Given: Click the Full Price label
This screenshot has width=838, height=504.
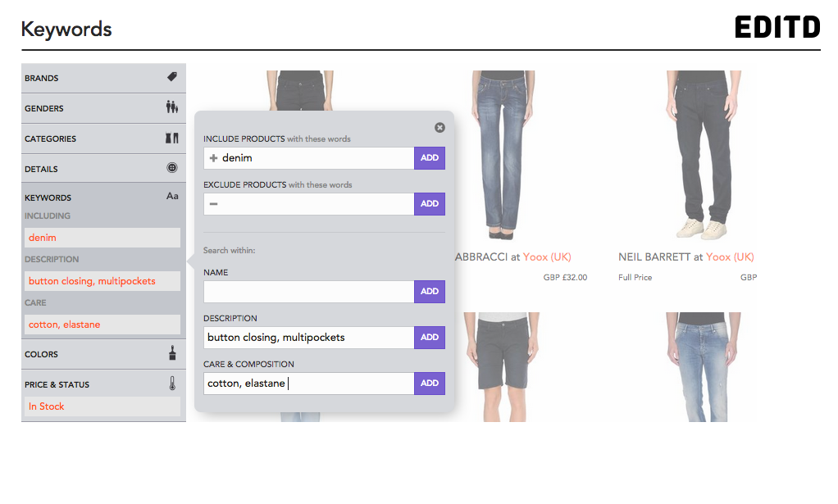Looking at the screenshot, I should (635, 277).
